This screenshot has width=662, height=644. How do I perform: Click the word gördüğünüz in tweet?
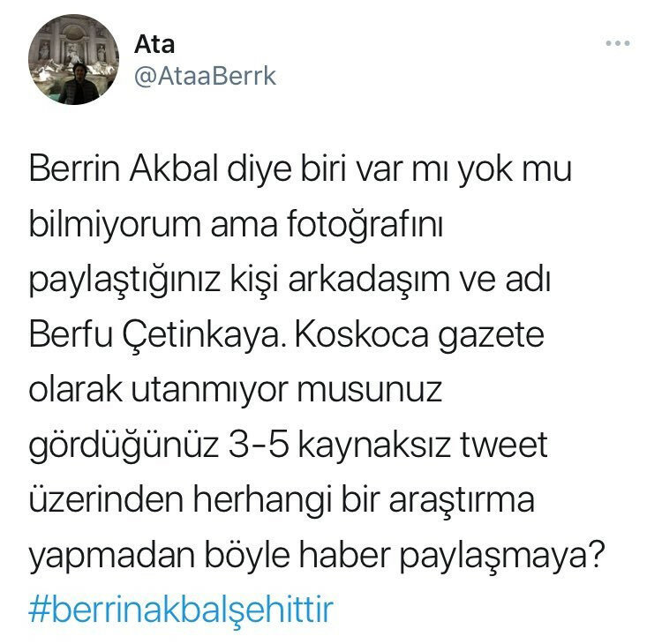124,446
